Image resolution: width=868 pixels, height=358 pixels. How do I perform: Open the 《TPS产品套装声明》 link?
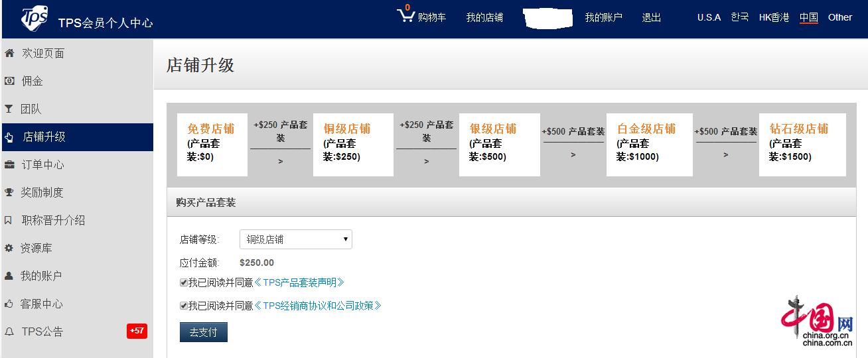[299, 282]
